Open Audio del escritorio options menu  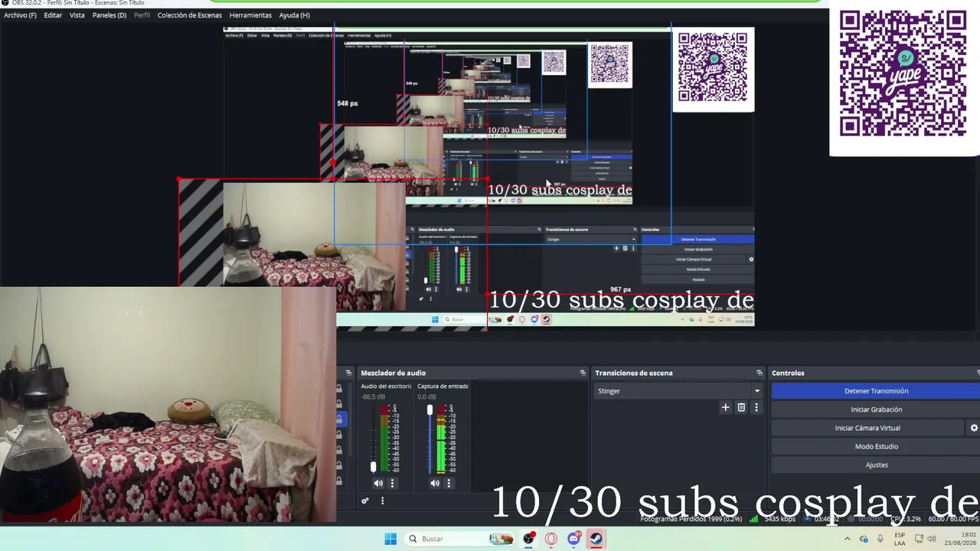tap(392, 483)
